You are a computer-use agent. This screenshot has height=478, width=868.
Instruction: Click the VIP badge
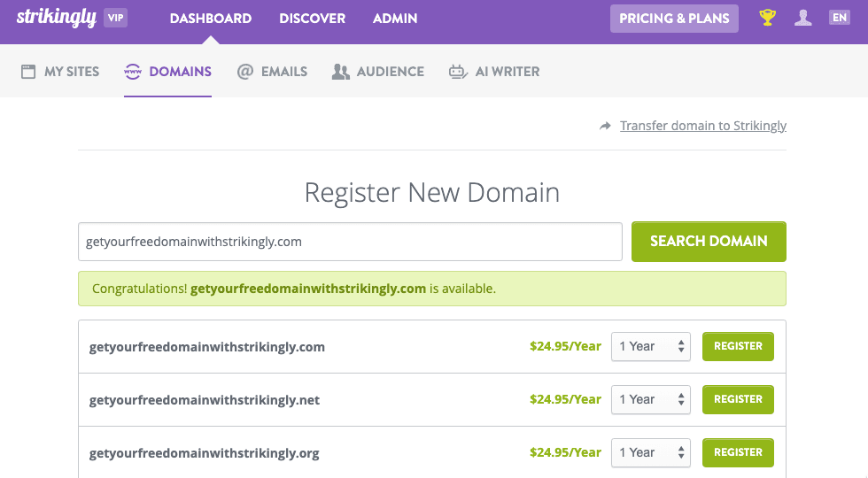[116, 18]
